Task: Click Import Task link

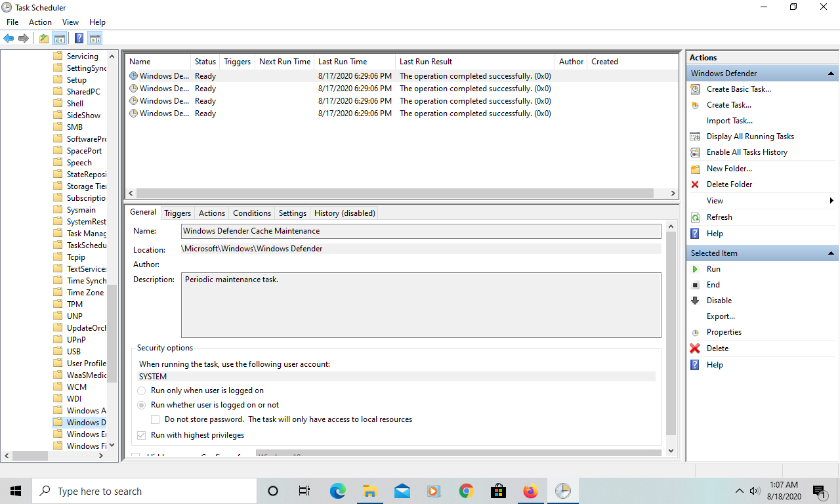Action: tap(729, 121)
